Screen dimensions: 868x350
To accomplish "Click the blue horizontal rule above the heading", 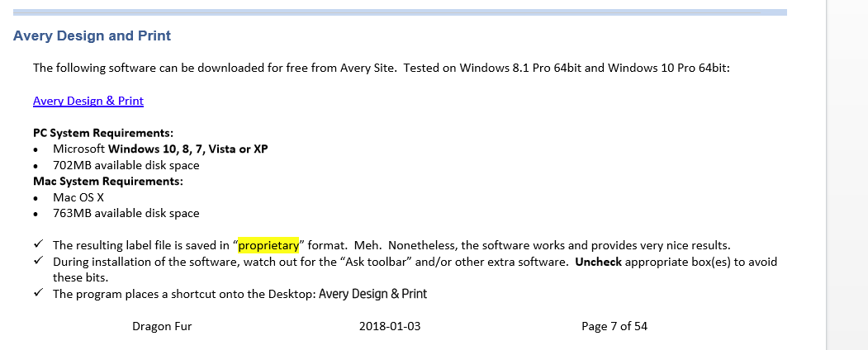I will 400,12.
